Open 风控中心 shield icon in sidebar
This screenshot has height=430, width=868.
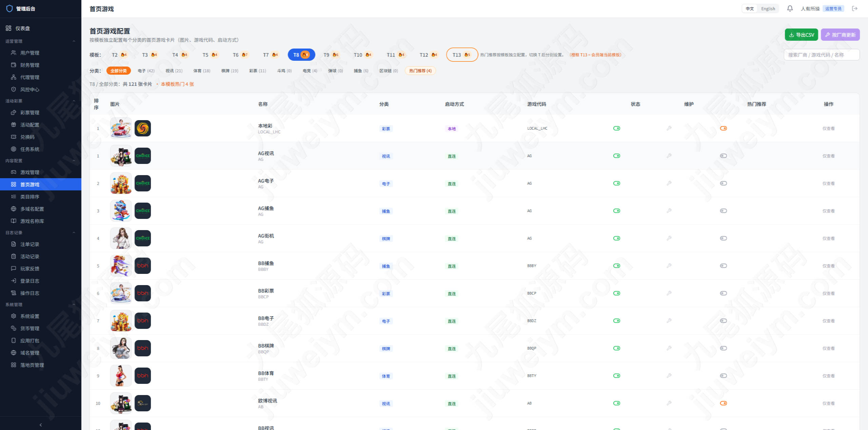pos(14,89)
